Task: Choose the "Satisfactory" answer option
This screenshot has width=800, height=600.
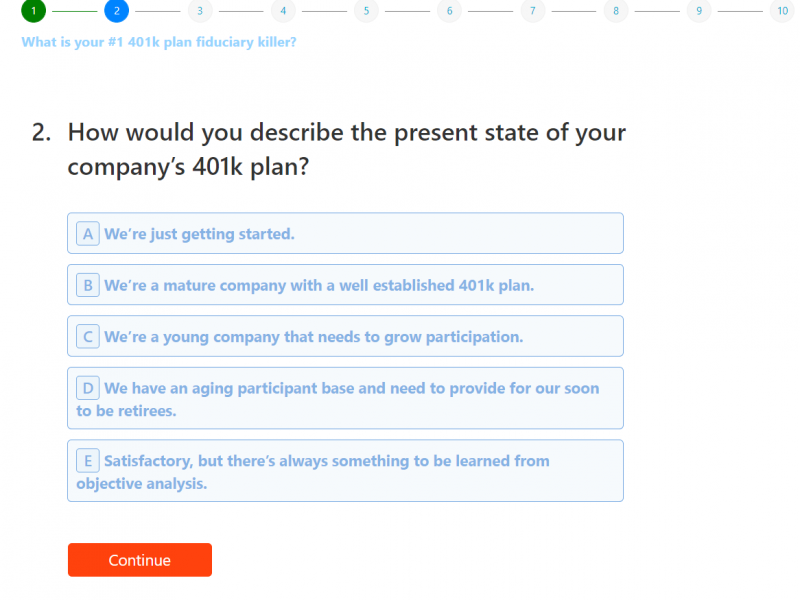Action: [345, 472]
